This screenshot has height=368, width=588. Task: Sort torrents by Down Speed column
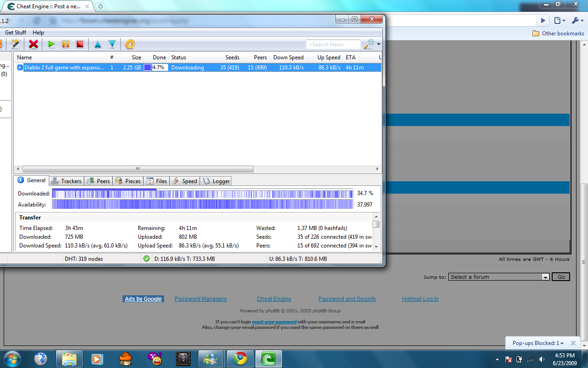pos(288,57)
